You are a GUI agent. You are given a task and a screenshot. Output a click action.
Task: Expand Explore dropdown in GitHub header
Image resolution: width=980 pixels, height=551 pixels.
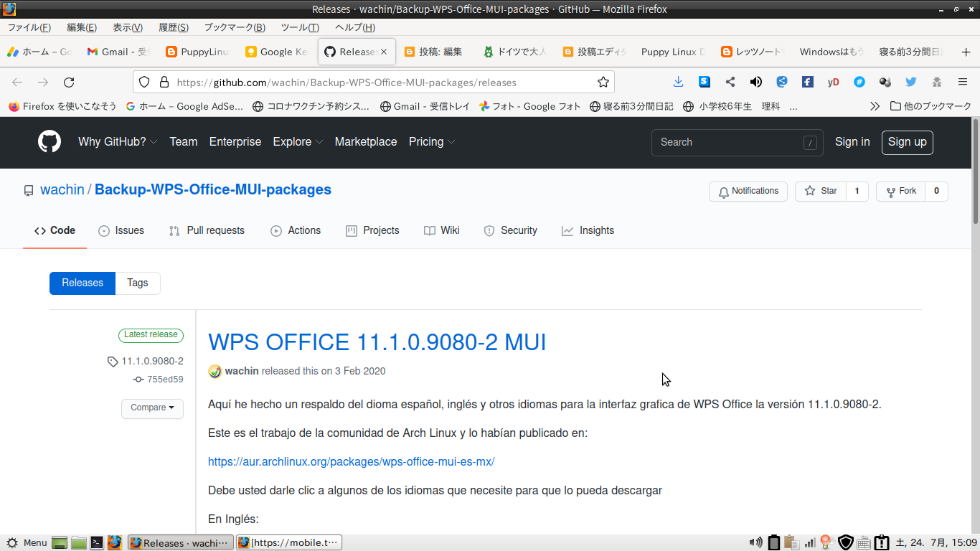coord(298,142)
